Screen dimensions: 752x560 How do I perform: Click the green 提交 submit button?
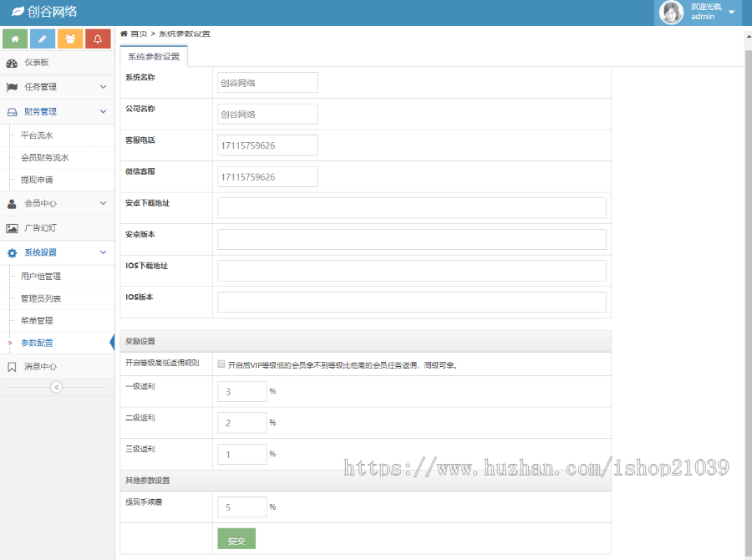click(236, 539)
